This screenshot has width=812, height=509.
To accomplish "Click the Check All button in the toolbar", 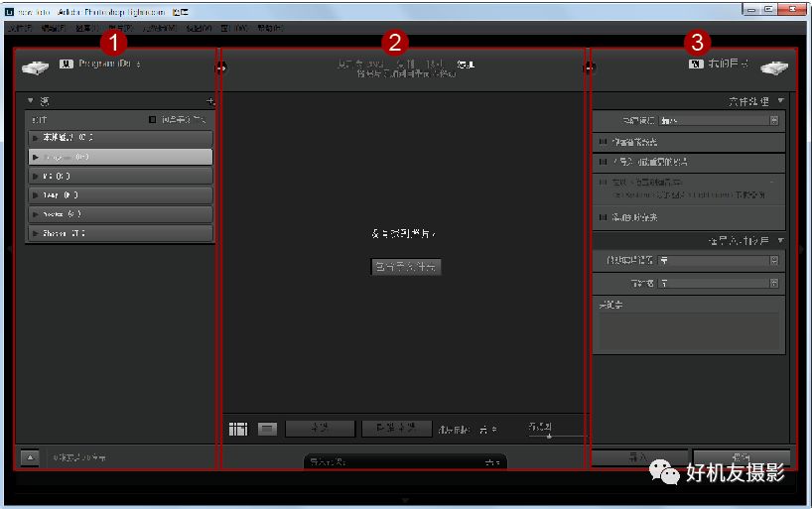I will (320, 429).
